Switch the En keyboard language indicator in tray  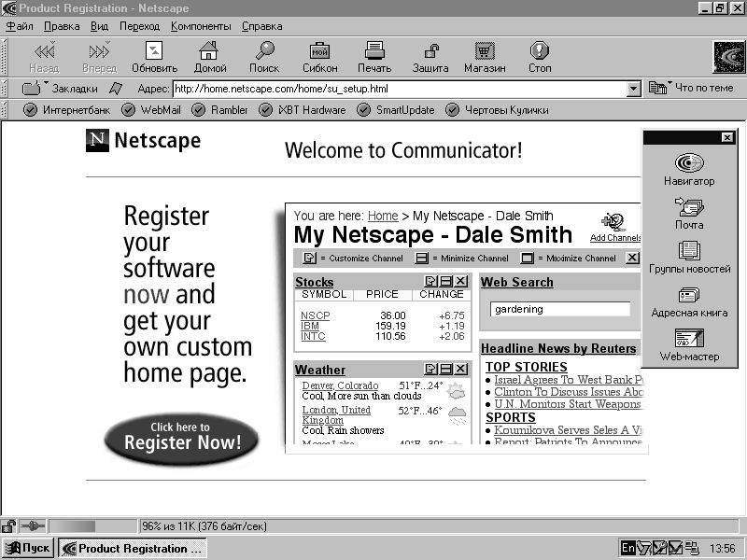pos(628,549)
